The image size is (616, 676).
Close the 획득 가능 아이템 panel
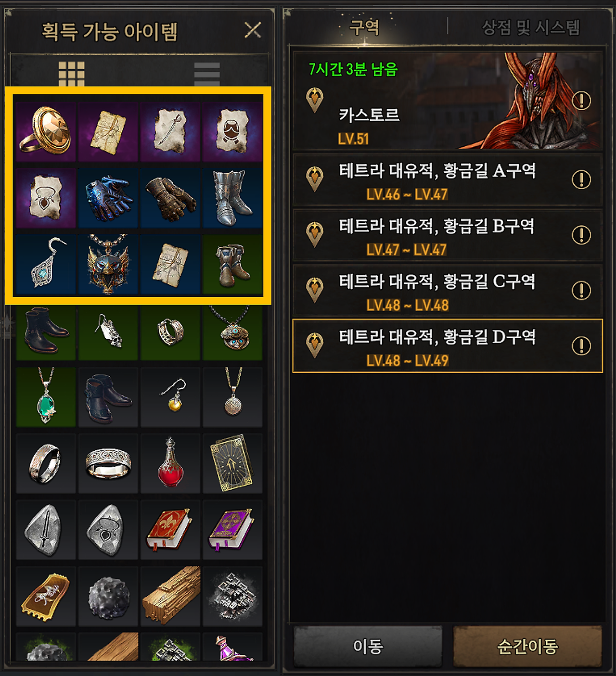click(x=253, y=30)
